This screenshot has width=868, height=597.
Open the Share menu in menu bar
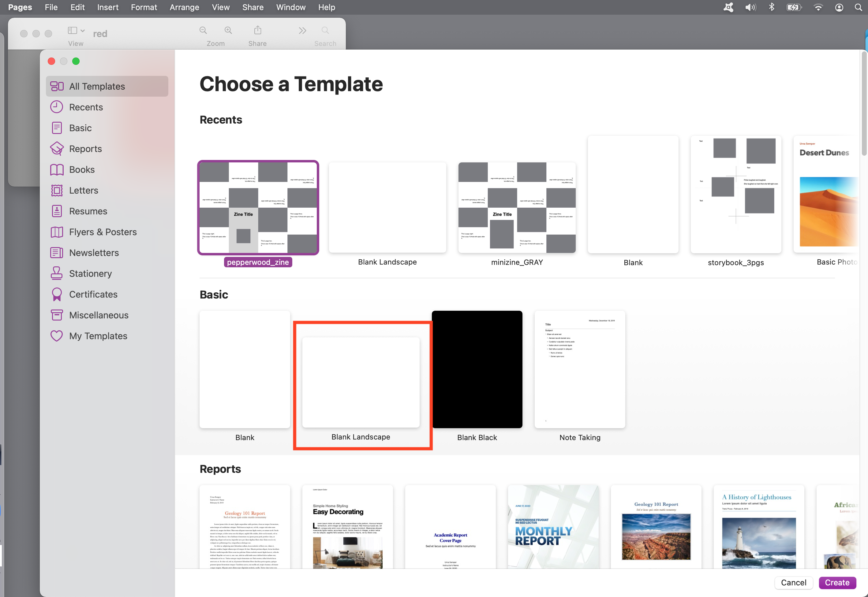pyautogui.click(x=253, y=7)
